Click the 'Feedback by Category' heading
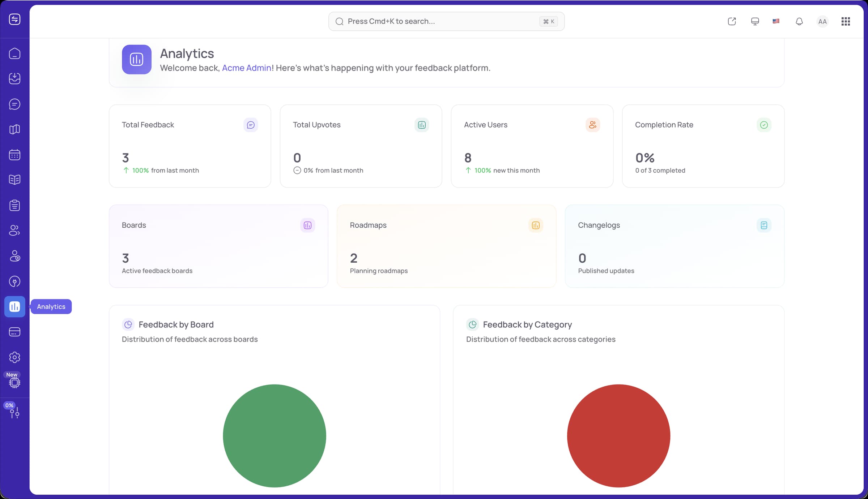The image size is (868, 499). [x=527, y=324]
